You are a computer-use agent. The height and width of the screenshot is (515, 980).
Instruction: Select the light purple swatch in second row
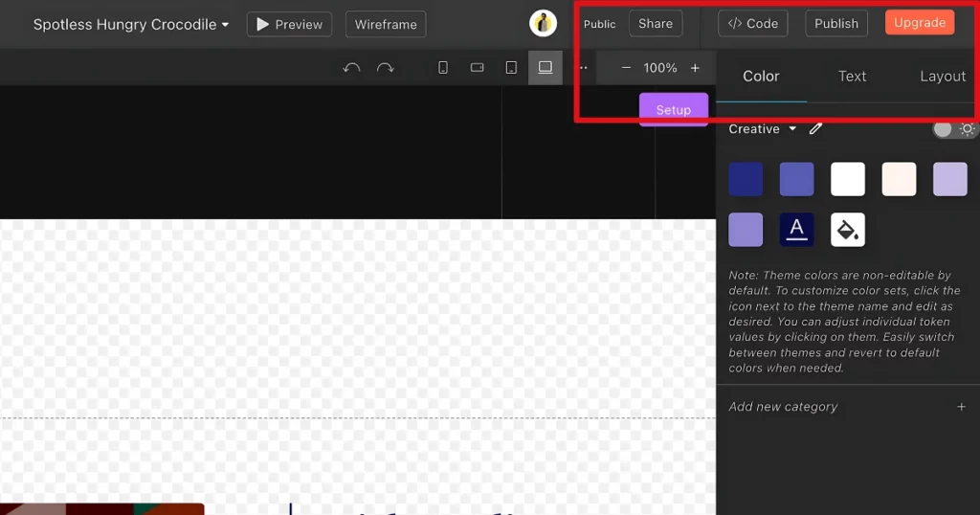tap(746, 230)
